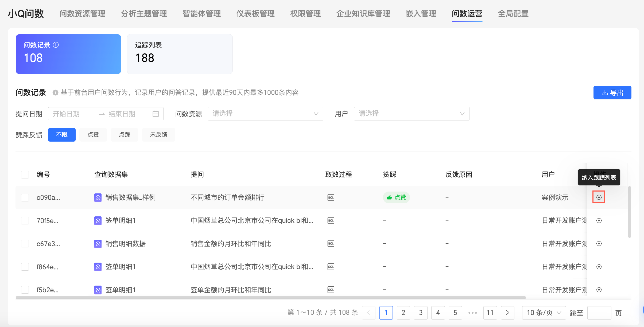Click page 1 button
The width and height of the screenshot is (644, 327).
[x=386, y=313]
